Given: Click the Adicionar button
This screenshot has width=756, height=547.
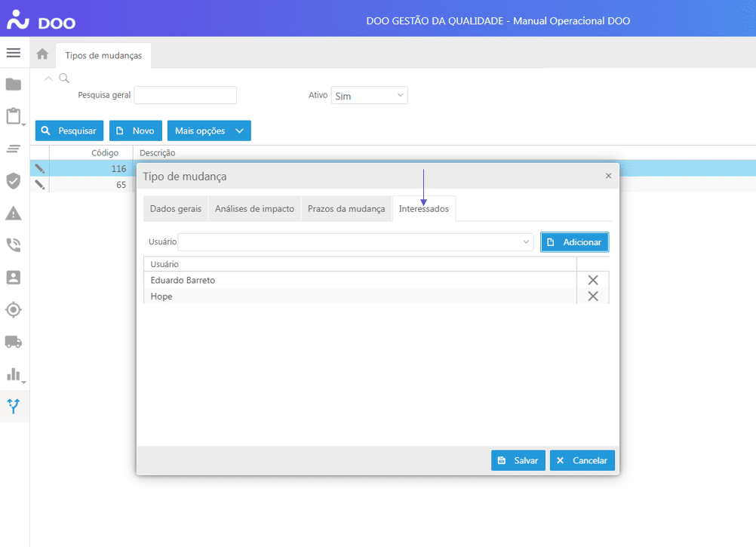Looking at the screenshot, I should click(x=574, y=242).
